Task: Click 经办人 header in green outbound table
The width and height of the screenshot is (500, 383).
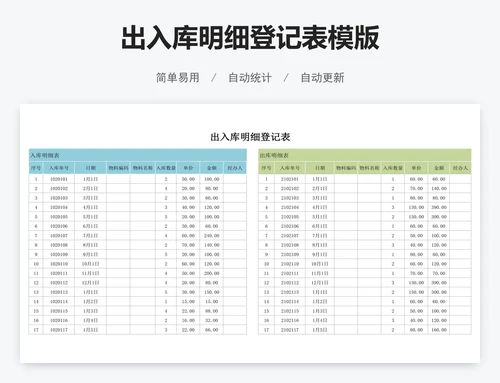Action: (x=460, y=168)
